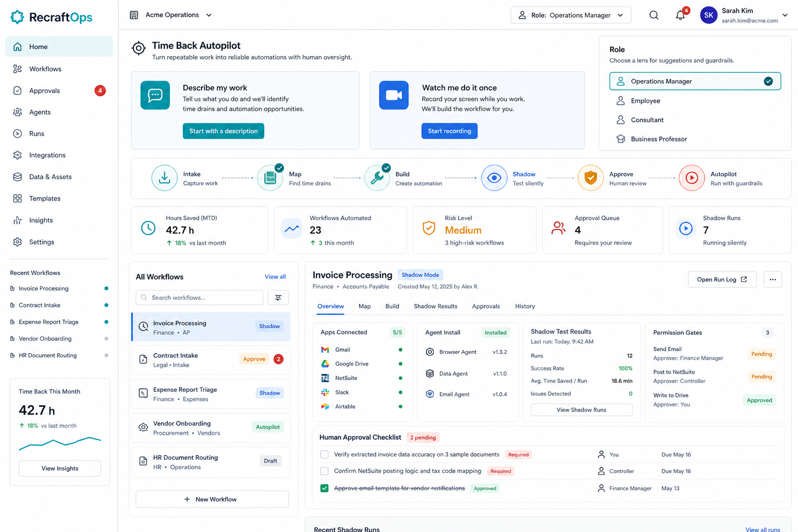Click the Map step icon

(x=270, y=178)
